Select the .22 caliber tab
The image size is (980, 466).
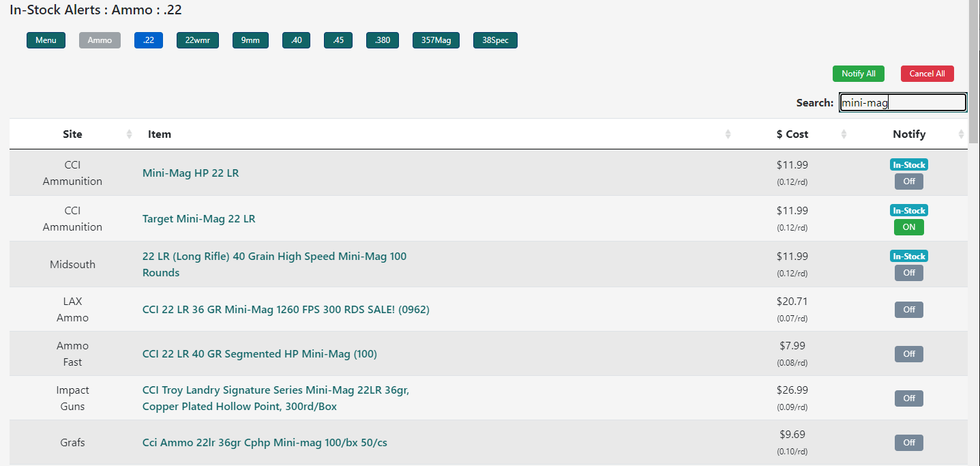click(149, 40)
